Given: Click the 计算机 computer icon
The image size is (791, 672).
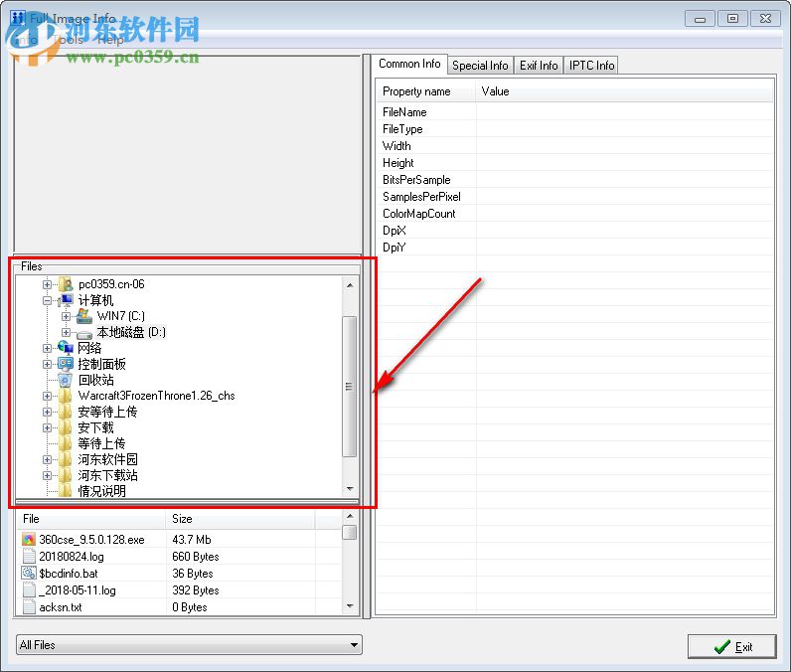Looking at the screenshot, I should click(x=66, y=300).
